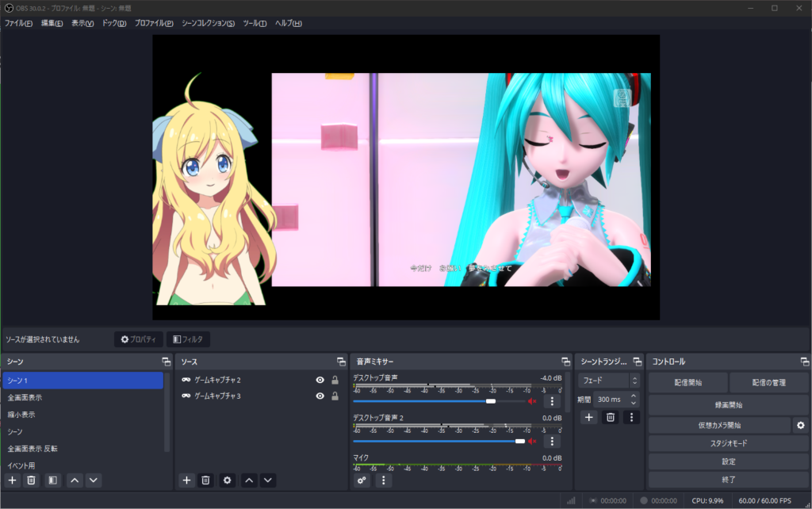Hide ゲームキャプチャ 2 with eye icon

tap(320, 380)
